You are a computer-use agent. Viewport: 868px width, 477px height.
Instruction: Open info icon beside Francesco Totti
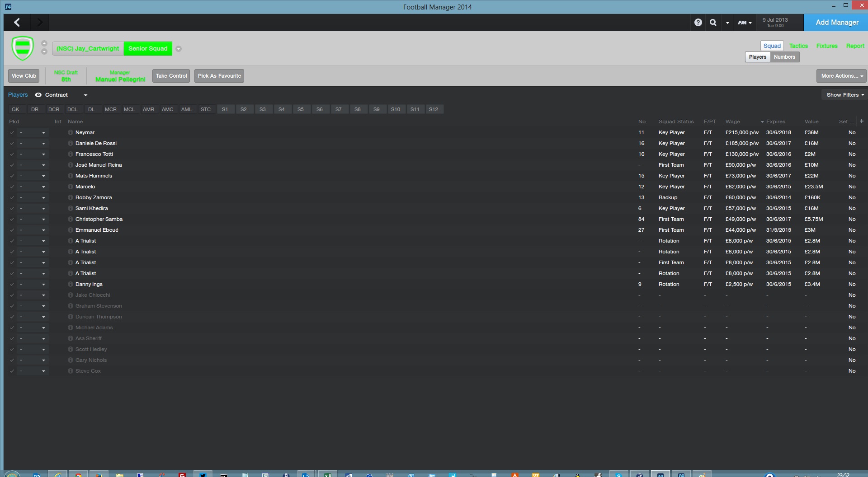[71, 154]
